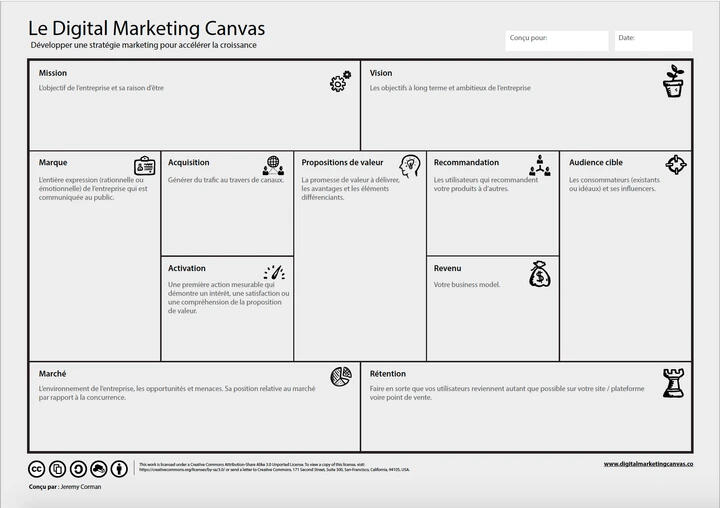Viewport: 720px width, 508px height.
Task: Click the 'Marque' heading
Action: pos(53,163)
